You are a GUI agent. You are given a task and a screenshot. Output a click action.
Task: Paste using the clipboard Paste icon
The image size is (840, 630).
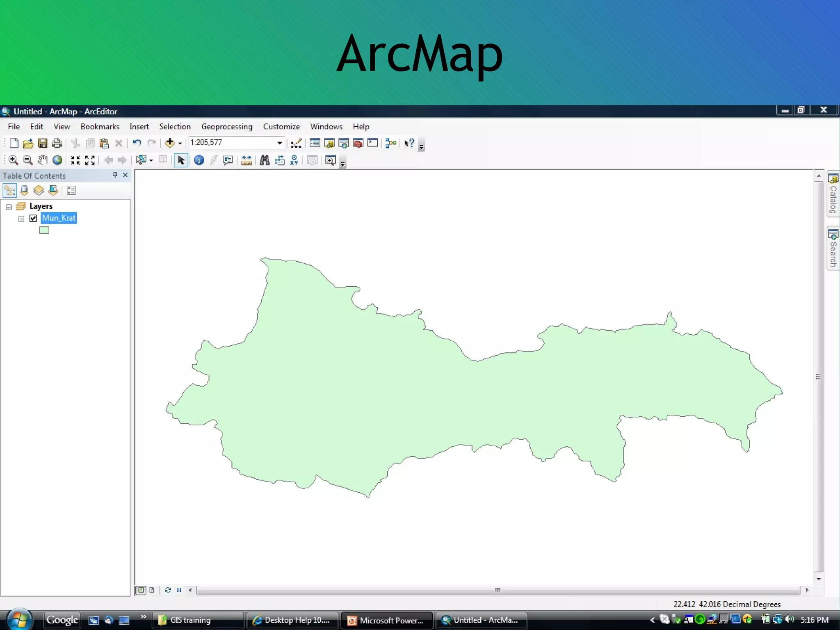[104, 143]
